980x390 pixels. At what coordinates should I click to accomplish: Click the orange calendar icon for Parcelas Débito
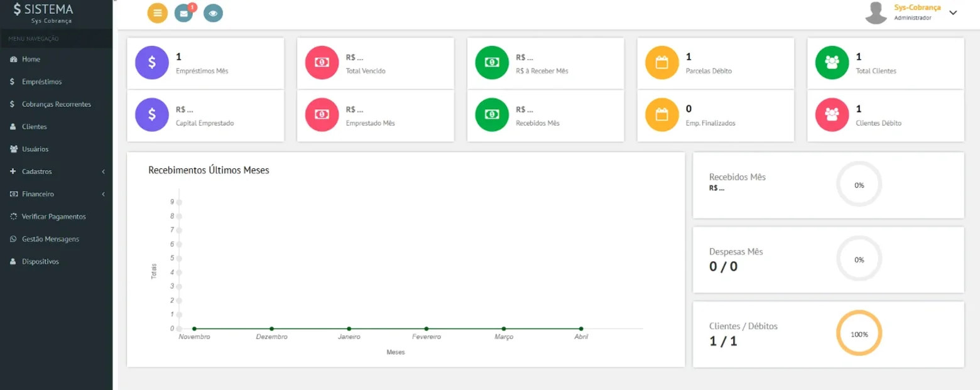662,63
